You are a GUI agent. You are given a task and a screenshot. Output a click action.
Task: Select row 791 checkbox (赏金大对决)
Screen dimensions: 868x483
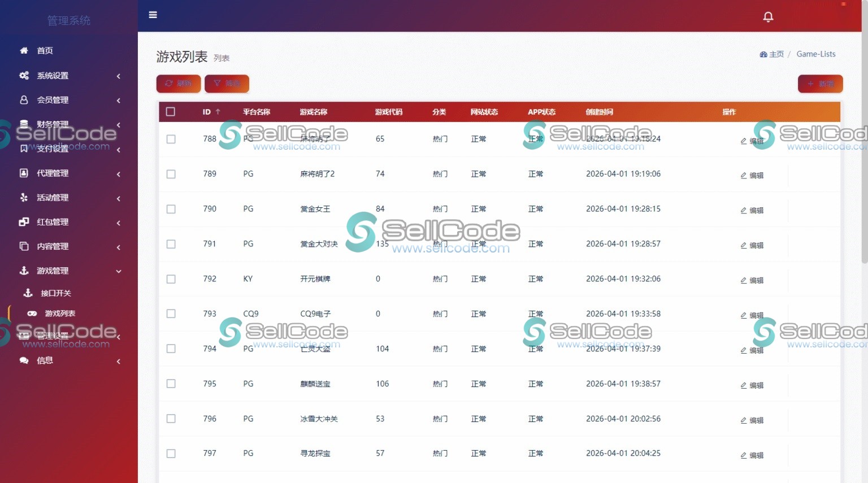(171, 244)
